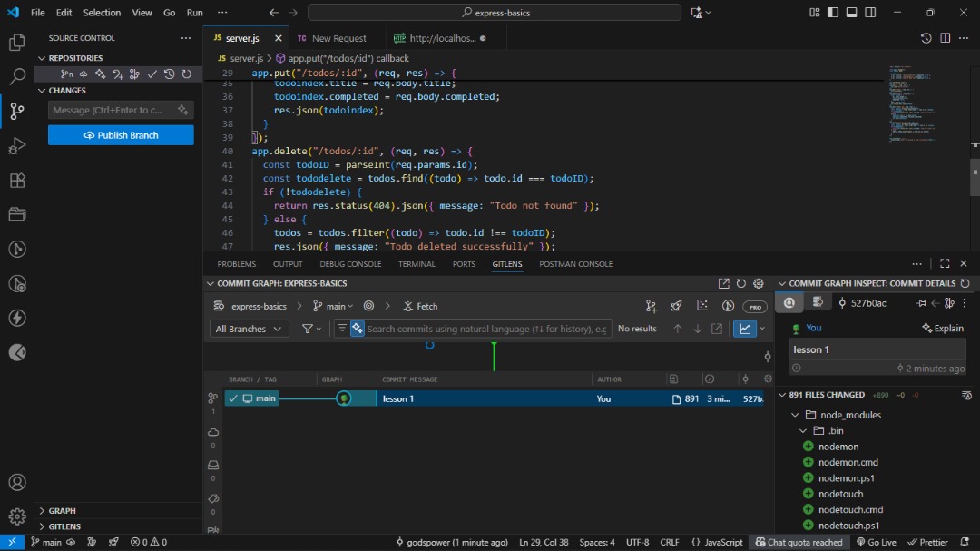Collapse the node_modules folder

click(x=796, y=415)
